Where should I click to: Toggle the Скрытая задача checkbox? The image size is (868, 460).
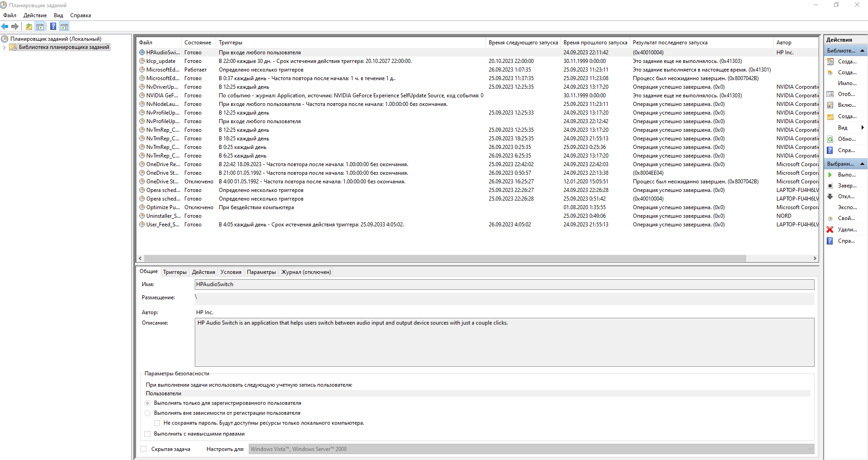pos(144,449)
